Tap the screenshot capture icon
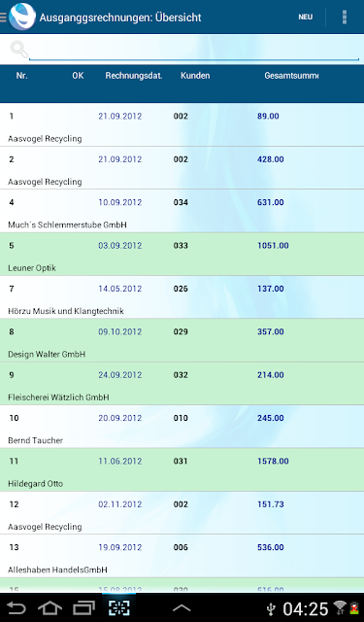 coord(118,607)
